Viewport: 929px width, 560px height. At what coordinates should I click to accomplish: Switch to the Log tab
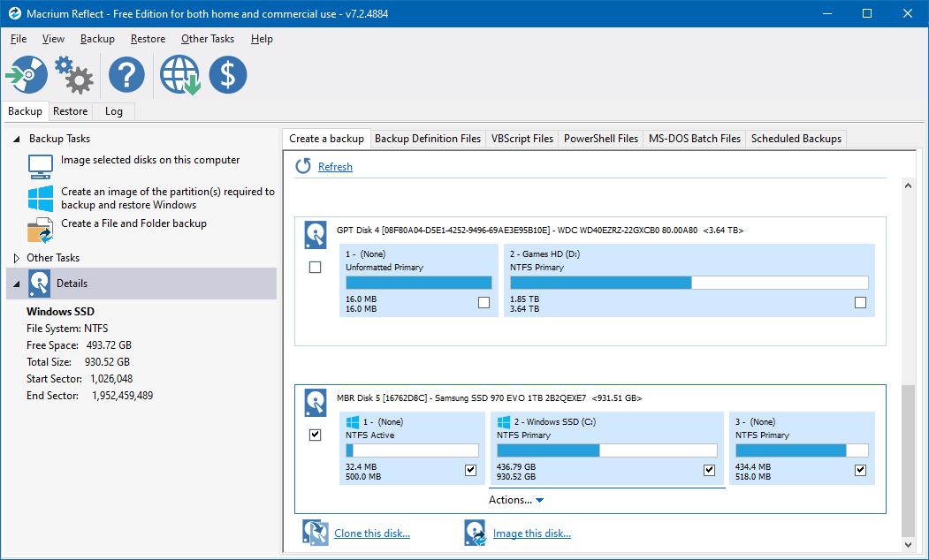[x=114, y=111]
